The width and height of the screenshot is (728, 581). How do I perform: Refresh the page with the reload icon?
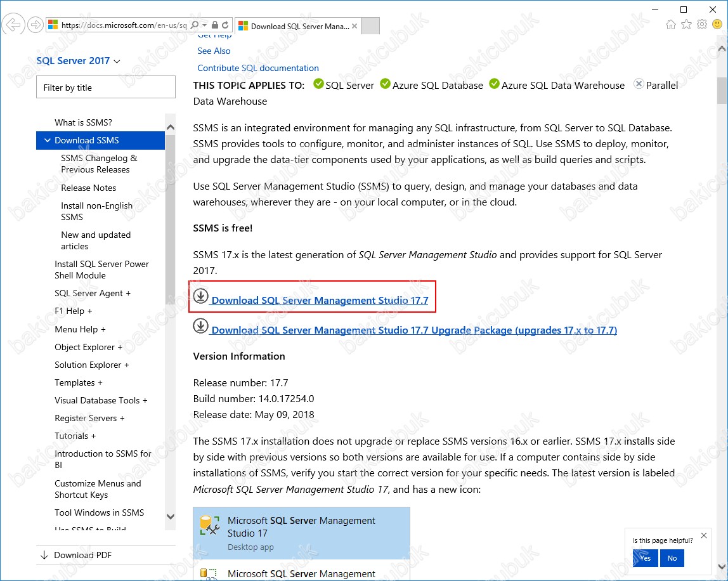coord(226,25)
